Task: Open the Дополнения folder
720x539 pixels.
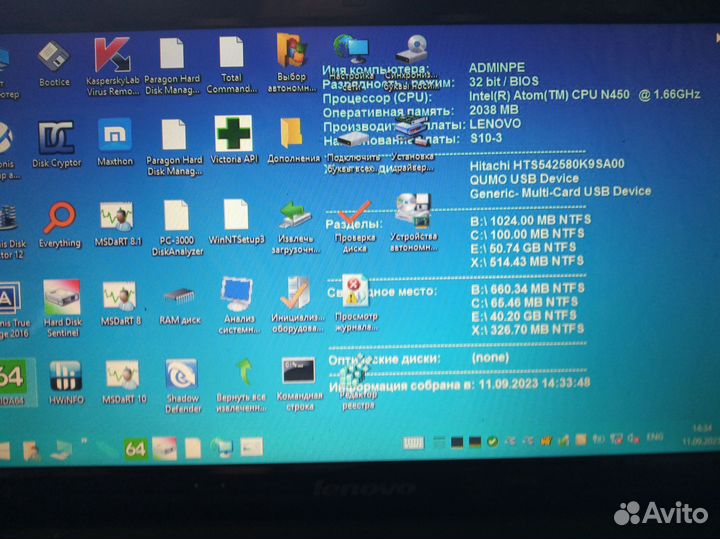Action: tap(293, 140)
